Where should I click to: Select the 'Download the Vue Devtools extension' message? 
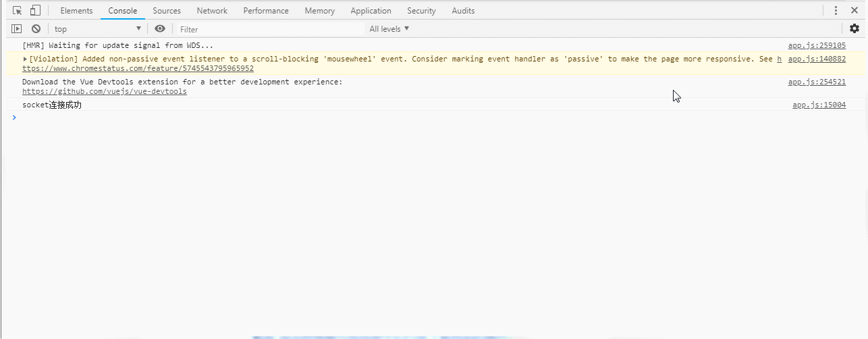point(182,82)
